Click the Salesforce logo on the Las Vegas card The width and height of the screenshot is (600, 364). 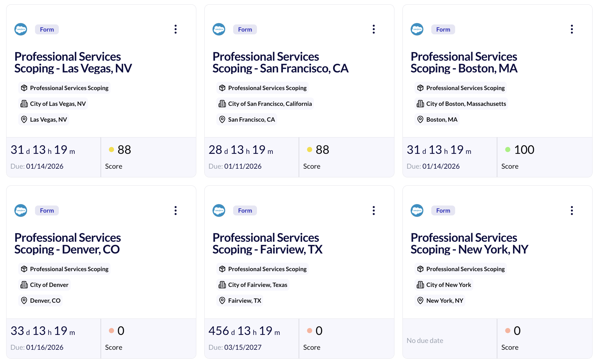coord(21,29)
